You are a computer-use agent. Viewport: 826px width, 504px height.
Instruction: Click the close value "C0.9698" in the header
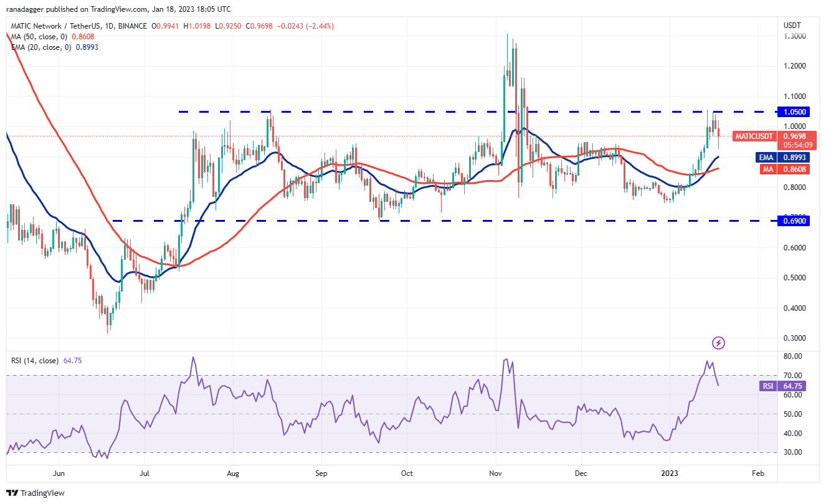pyautogui.click(x=260, y=26)
